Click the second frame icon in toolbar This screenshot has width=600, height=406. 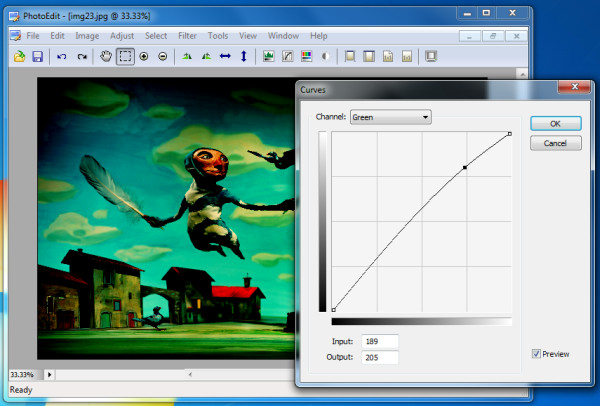point(369,57)
